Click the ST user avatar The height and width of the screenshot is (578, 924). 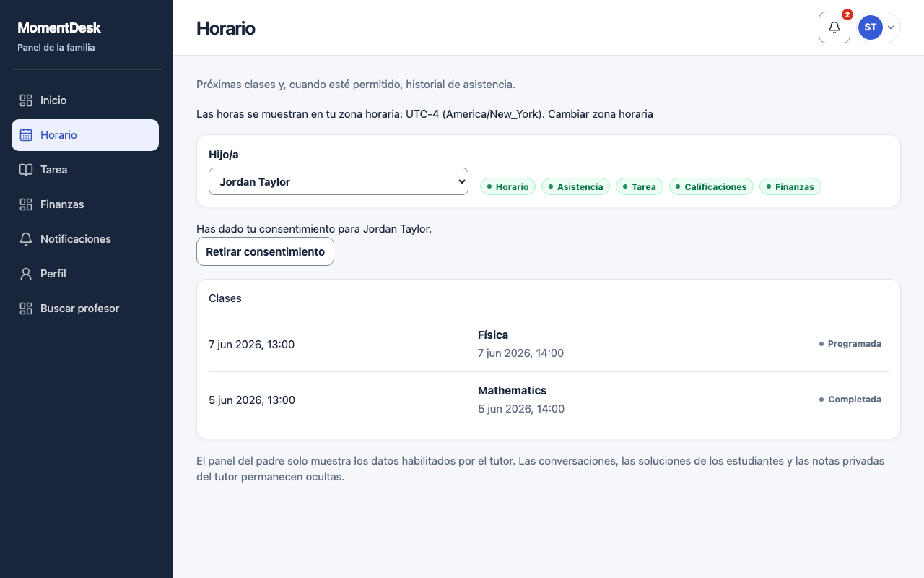871,27
